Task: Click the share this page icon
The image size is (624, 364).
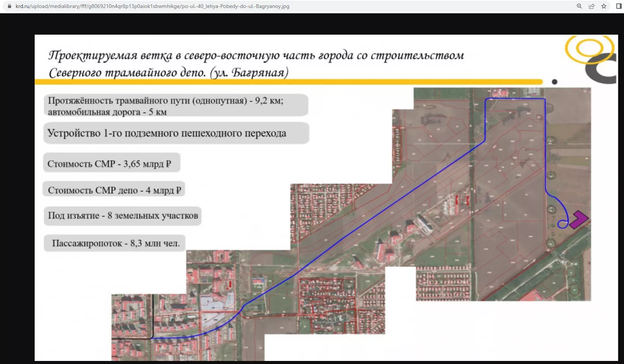Action: click(x=591, y=6)
